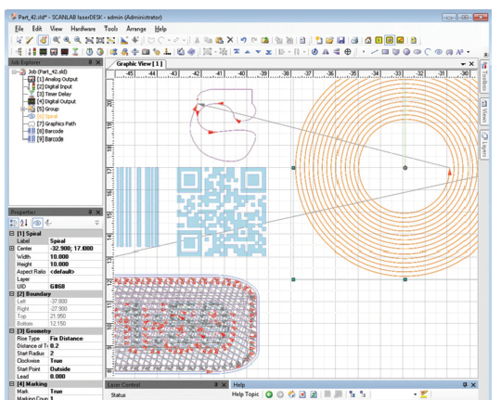Insert a Timer Delay hourglass icon
The image size is (500, 400).
(76, 52)
